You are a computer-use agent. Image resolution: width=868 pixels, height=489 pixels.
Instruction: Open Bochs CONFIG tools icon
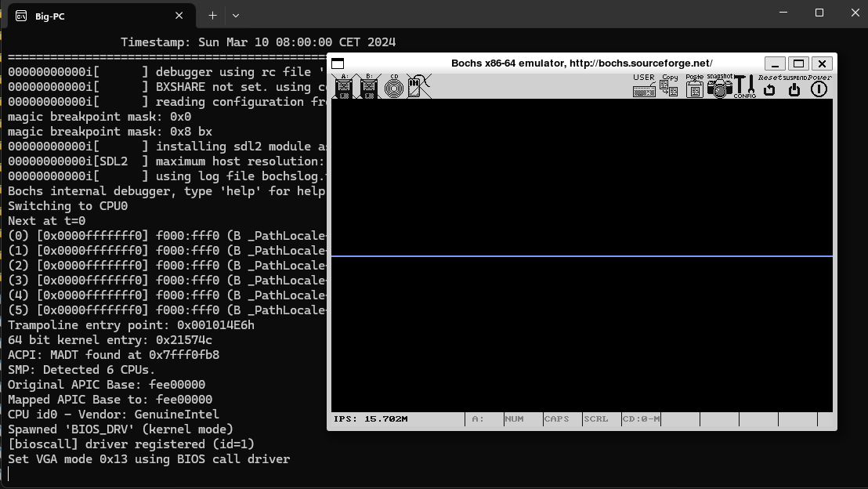745,86
